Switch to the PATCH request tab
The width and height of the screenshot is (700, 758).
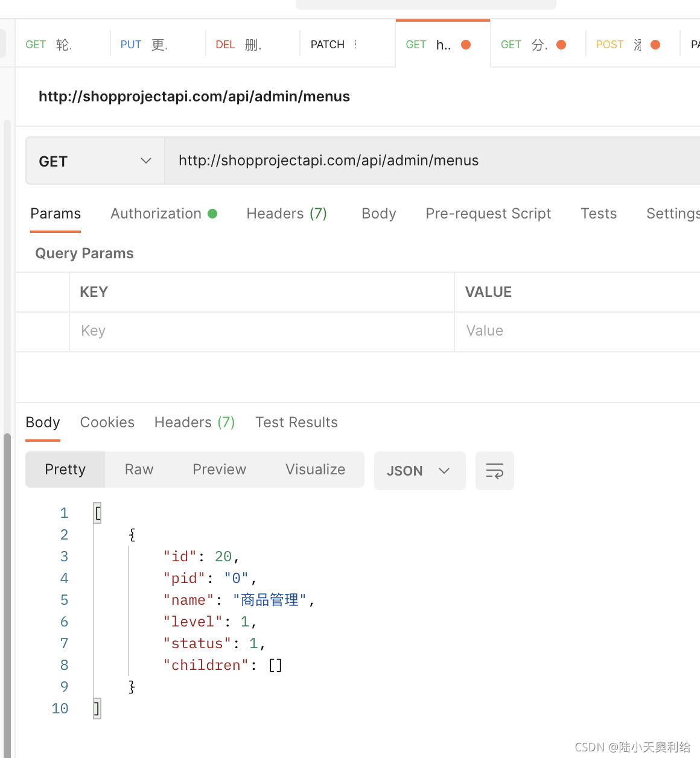click(347, 45)
